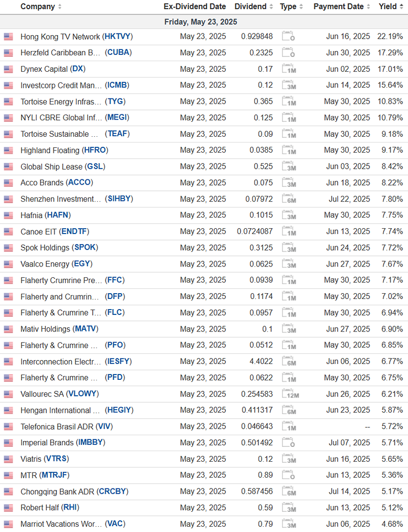The width and height of the screenshot is (408, 532).
Task: Sort by Yield using its sort arrows
Action: click(402, 7)
